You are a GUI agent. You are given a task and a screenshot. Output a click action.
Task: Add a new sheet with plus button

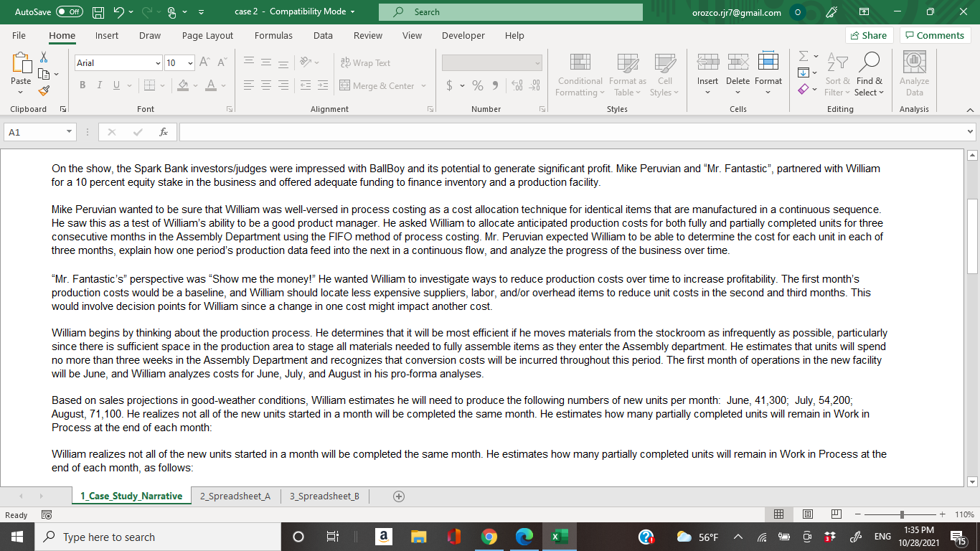[399, 496]
